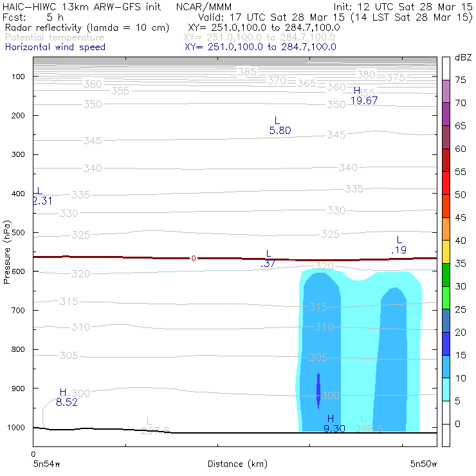476x476 pixels.
Task: Click the gray XY coordinates text beside Potential temperature
Action: click(260, 37)
